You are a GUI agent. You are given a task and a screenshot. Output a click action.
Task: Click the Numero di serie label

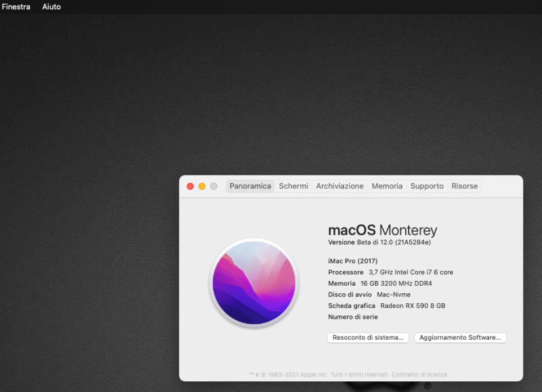(353, 317)
